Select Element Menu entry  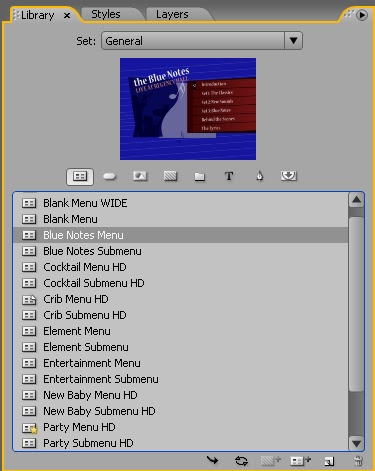coord(181,331)
